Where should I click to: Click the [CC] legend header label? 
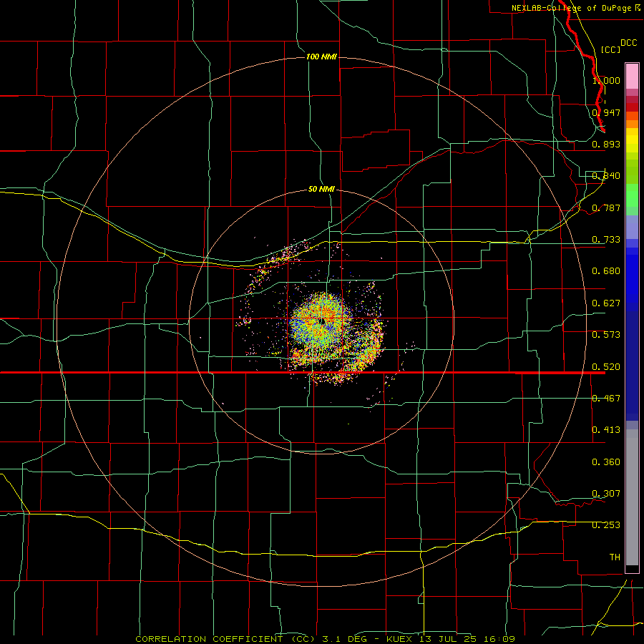610,49
